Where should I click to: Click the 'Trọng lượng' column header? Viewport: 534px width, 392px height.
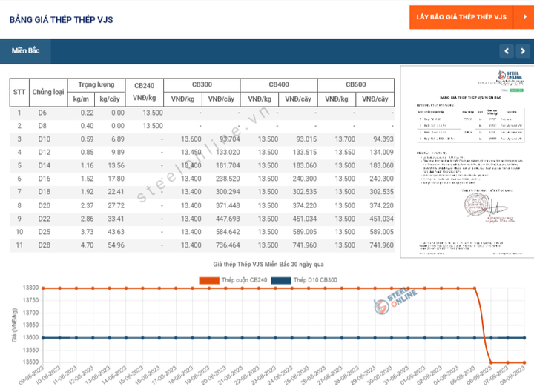click(96, 84)
